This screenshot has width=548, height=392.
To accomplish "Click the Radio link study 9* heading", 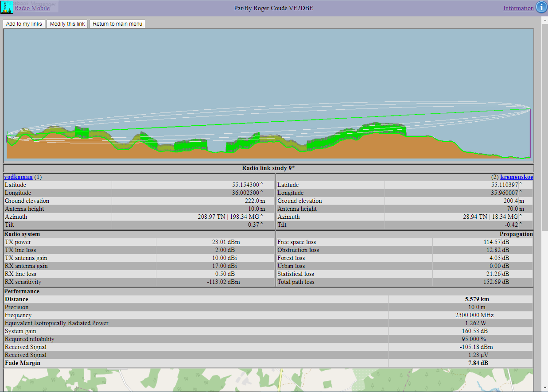I will click(x=268, y=168).
